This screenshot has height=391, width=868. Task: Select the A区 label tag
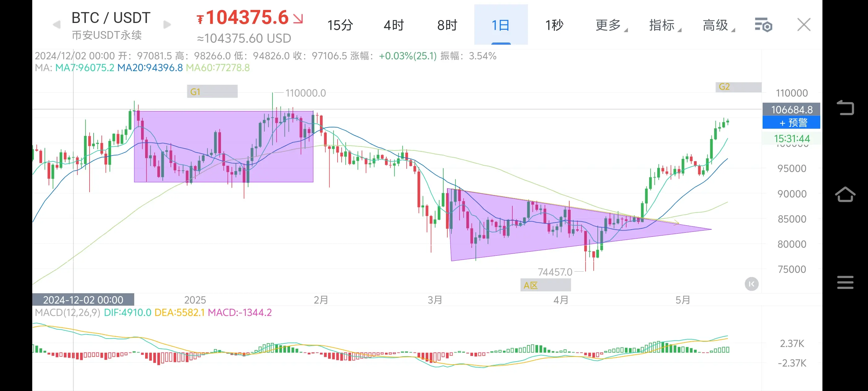coord(545,285)
